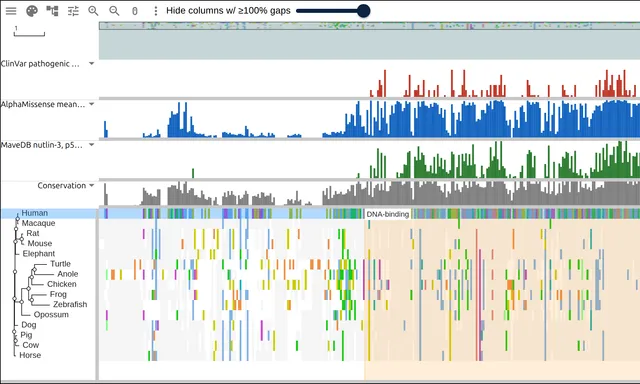This screenshot has width=640, height=384.
Task: Click the ClinVar pathogenic track label
Action: [40, 64]
